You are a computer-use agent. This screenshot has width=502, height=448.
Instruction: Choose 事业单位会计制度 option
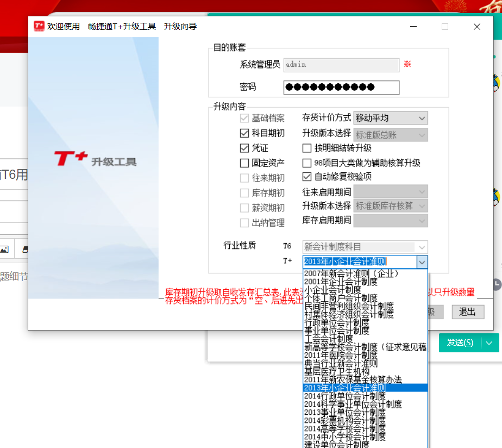365,331
